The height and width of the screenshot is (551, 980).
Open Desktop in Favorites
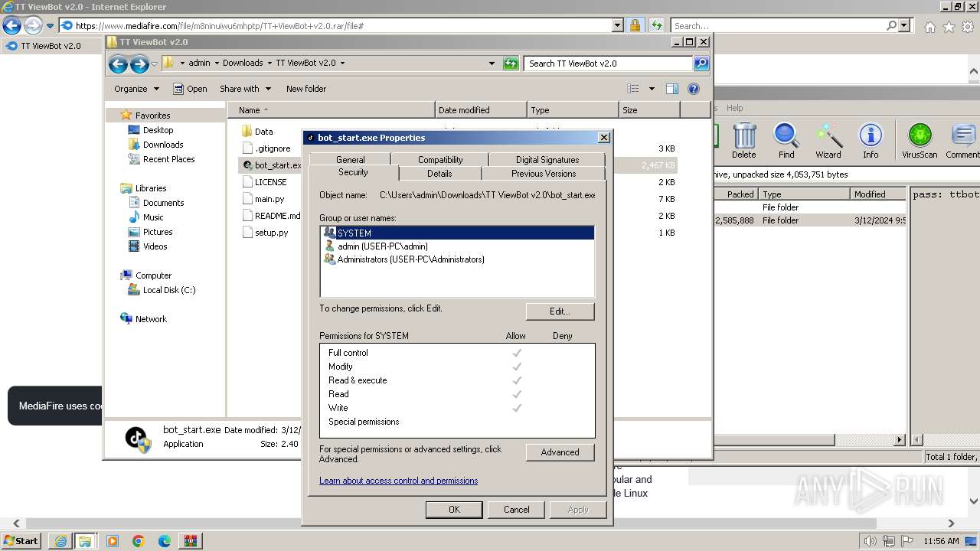[x=158, y=130]
